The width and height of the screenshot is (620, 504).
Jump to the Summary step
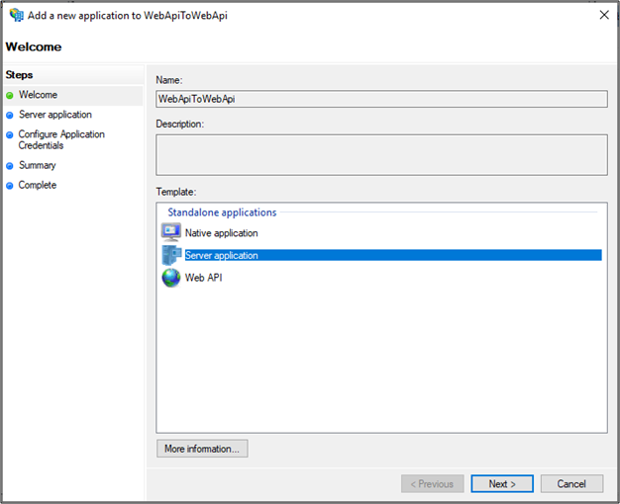37,165
